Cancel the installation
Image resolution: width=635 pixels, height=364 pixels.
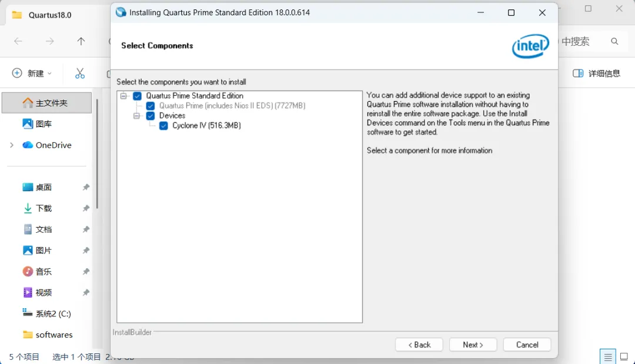click(527, 345)
